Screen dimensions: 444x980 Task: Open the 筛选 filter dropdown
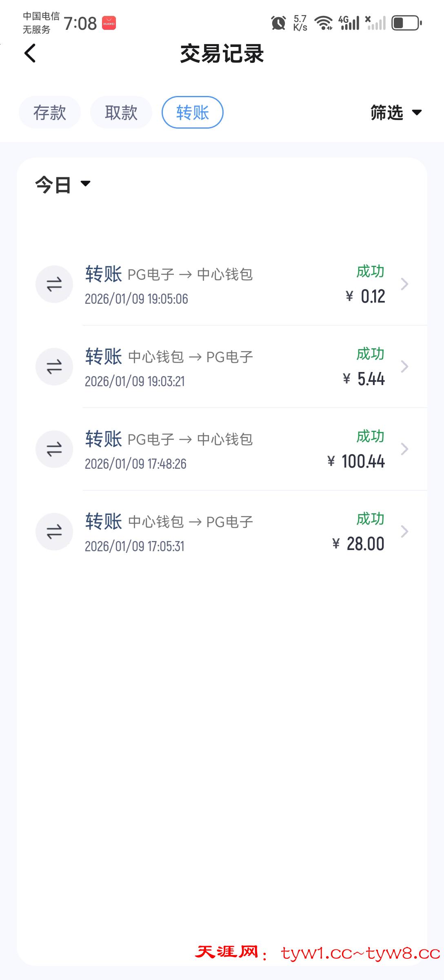[396, 112]
